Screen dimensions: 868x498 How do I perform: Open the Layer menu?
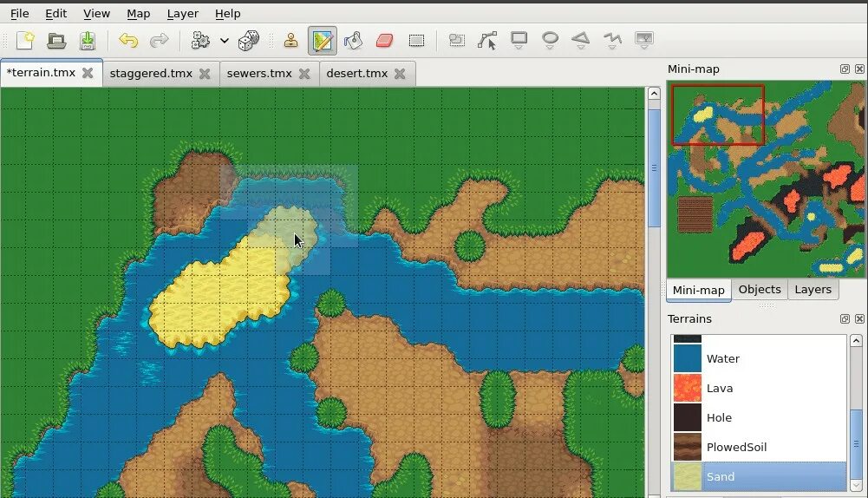(182, 14)
